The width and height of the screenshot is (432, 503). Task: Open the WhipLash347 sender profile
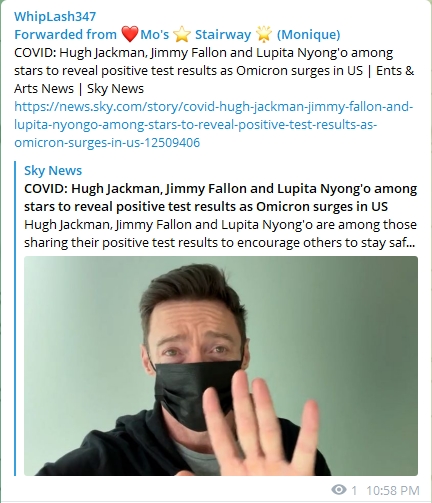[x=55, y=16]
